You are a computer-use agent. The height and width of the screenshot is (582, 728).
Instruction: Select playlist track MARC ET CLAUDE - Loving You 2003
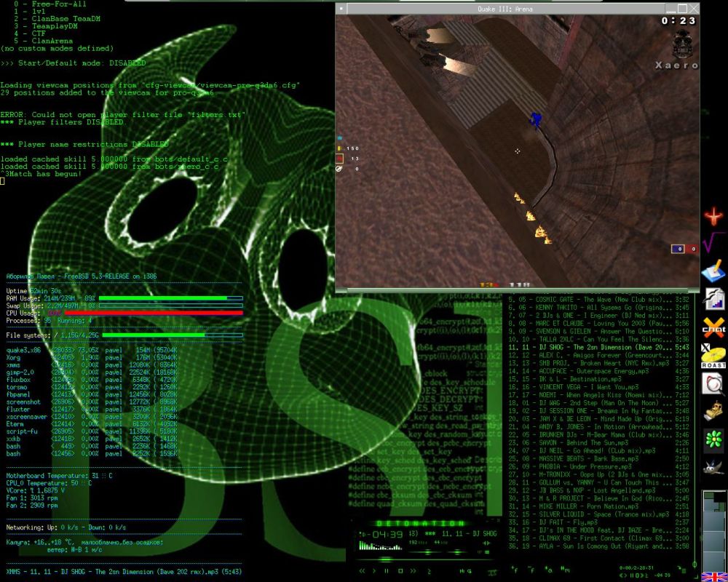tap(598, 324)
